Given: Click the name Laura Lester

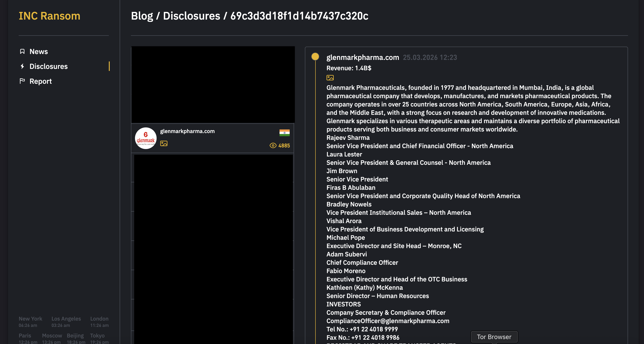Looking at the screenshot, I should coord(344,154).
